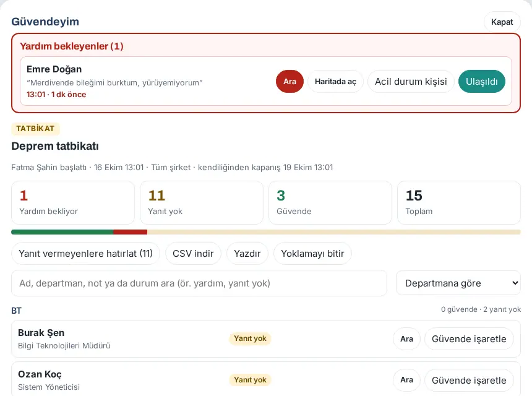Click the 0 güvende · 2 yanıt yok summary
Image resolution: width=532 pixels, height=396 pixels.
481,309
